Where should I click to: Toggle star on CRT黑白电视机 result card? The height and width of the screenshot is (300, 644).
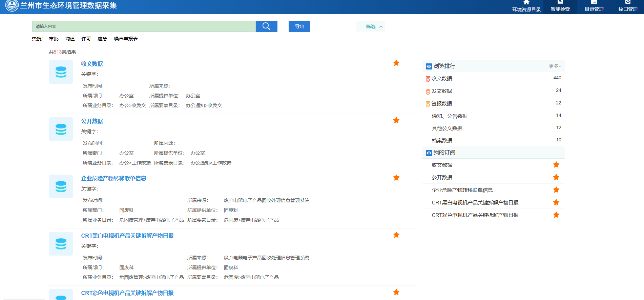396,235
